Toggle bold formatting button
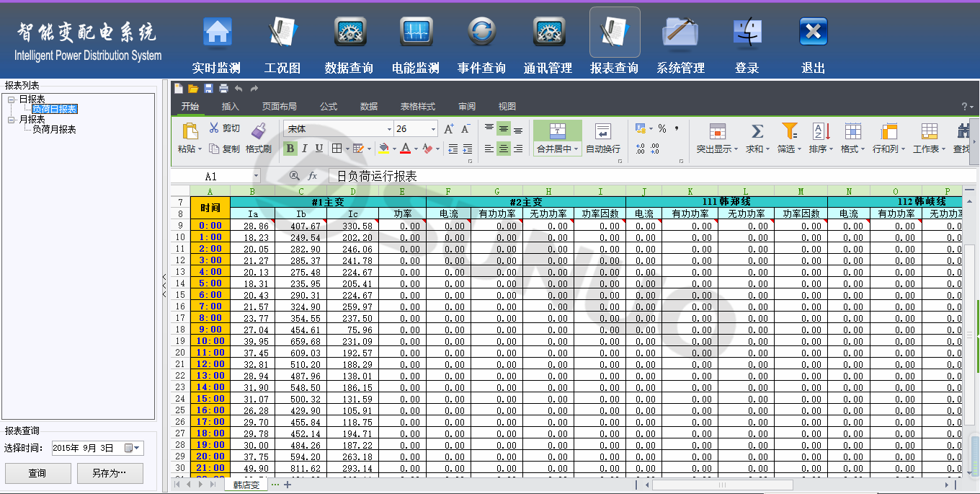This screenshot has width=980, height=494. [x=290, y=149]
